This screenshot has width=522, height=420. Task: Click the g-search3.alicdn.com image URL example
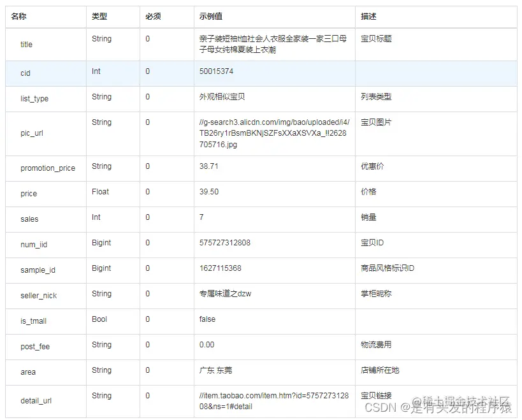click(x=274, y=133)
